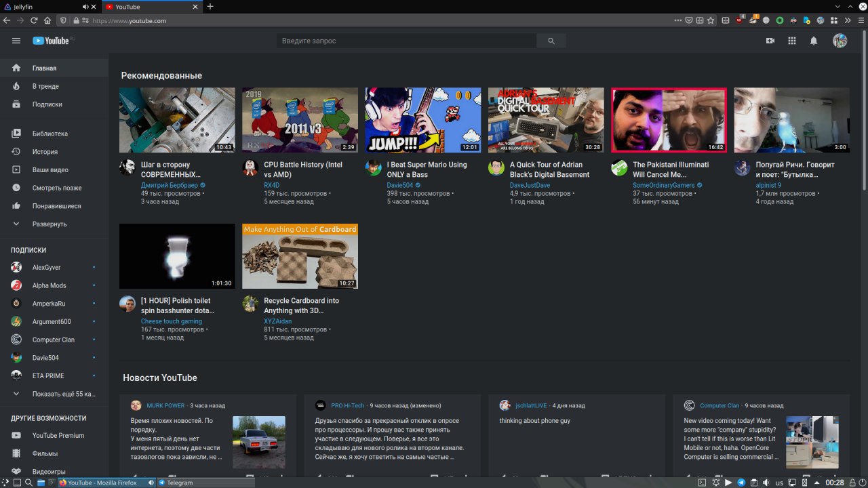Open Библиотека in the sidebar

point(54,134)
